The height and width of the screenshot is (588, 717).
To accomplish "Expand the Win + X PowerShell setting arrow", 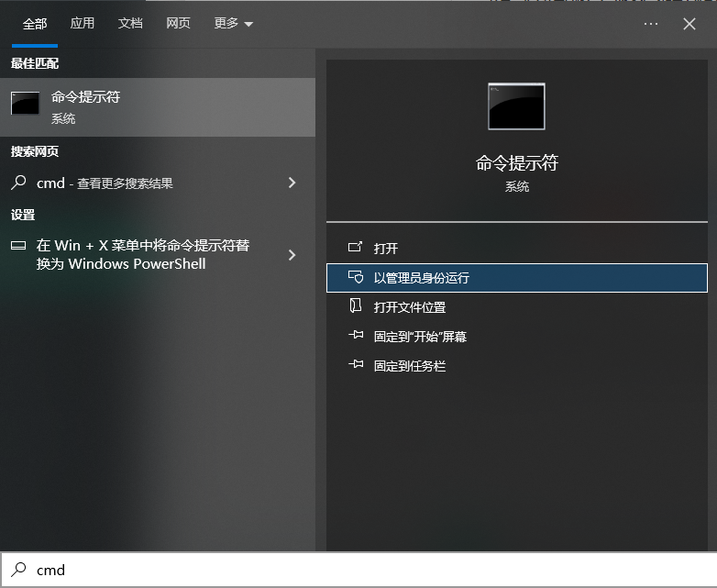I will click(292, 254).
